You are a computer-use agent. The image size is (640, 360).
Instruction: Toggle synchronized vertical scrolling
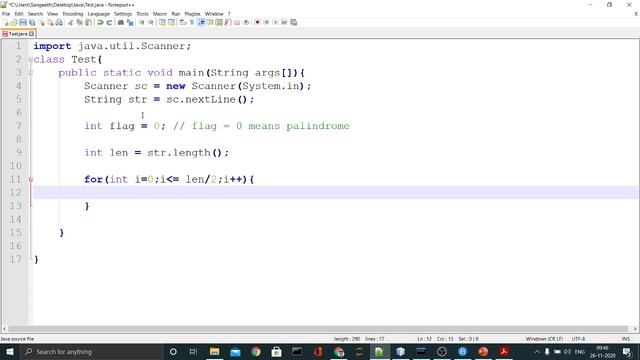pyautogui.click(x=162, y=22)
